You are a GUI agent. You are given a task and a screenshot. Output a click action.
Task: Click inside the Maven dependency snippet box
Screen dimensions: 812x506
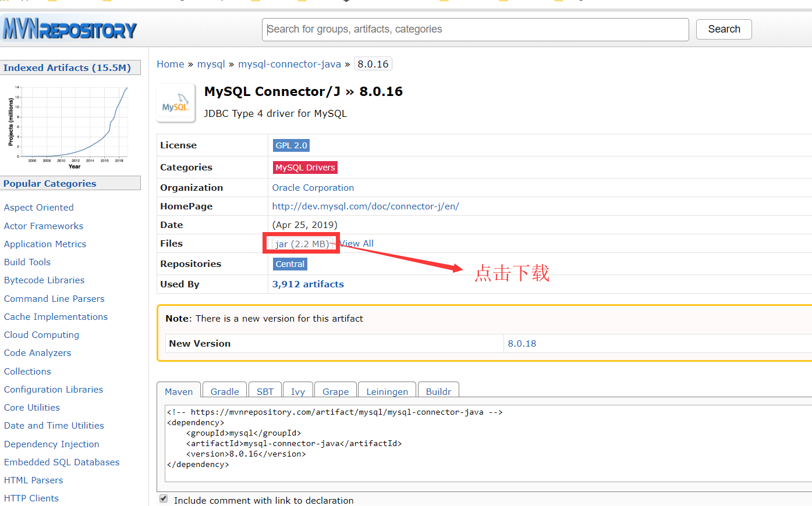tap(488, 443)
